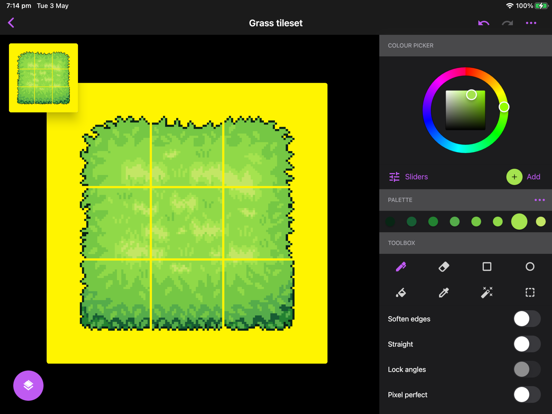Select the large enlarged palette swatch
The height and width of the screenshot is (414, 552).
tap(519, 221)
